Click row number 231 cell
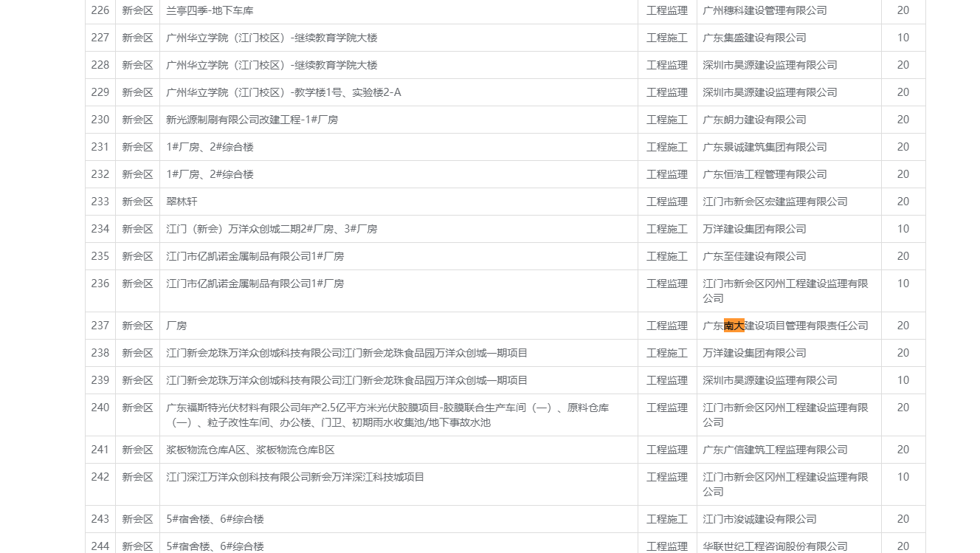The height and width of the screenshot is (553, 980). 100,147
